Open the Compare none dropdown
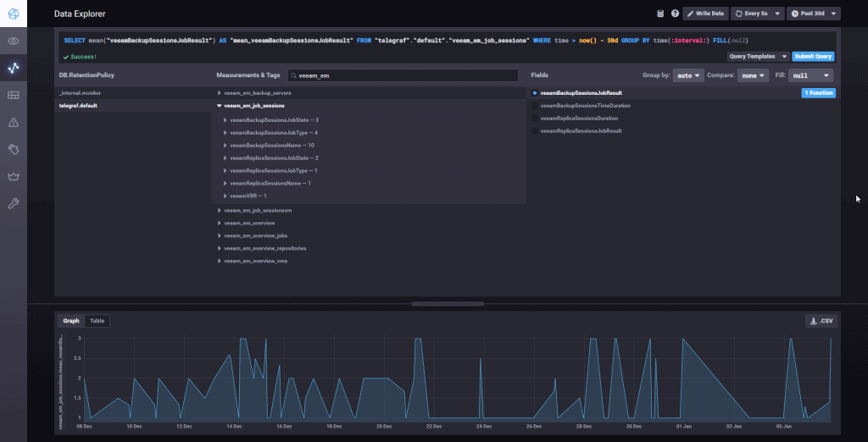Viewport: 868px width, 442px height. point(753,75)
